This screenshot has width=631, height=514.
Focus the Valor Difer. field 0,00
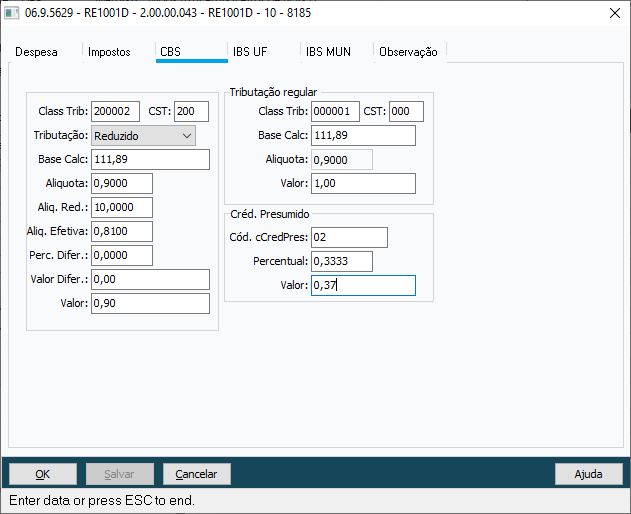(151, 279)
